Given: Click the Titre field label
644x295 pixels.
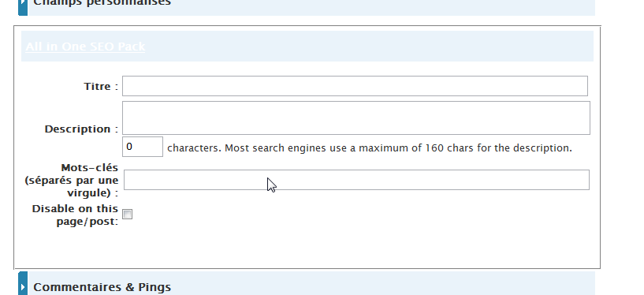Looking at the screenshot, I should (x=101, y=86).
